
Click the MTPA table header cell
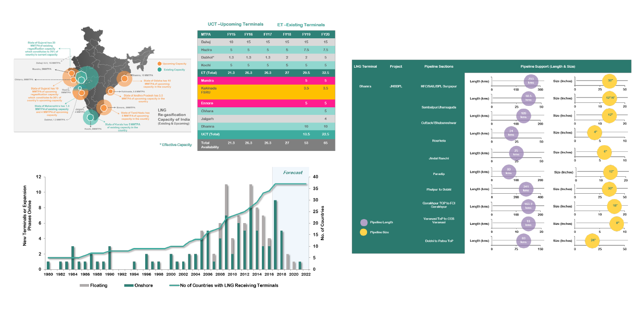click(206, 34)
